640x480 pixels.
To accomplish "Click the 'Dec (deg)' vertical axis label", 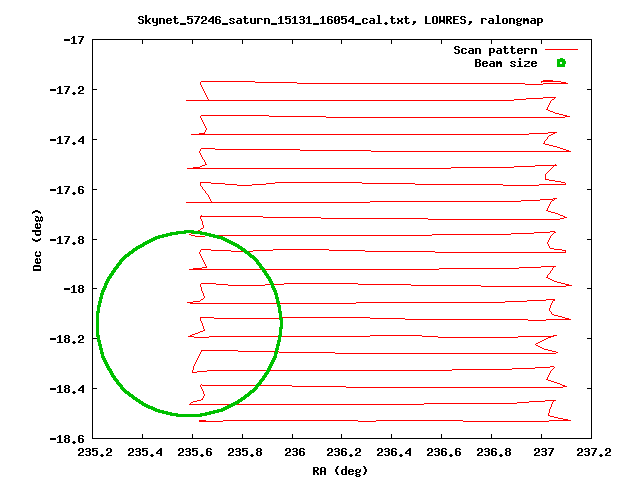I will pos(37,240).
